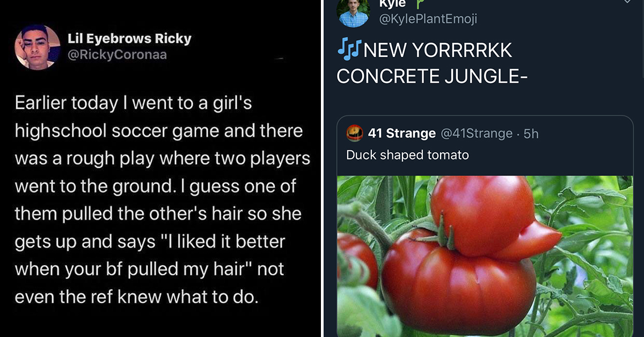Viewport: 644px width, 337px height.
Task: Click the 5h timestamp on quoted tweet
Action: pyautogui.click(x=531, y=133)
